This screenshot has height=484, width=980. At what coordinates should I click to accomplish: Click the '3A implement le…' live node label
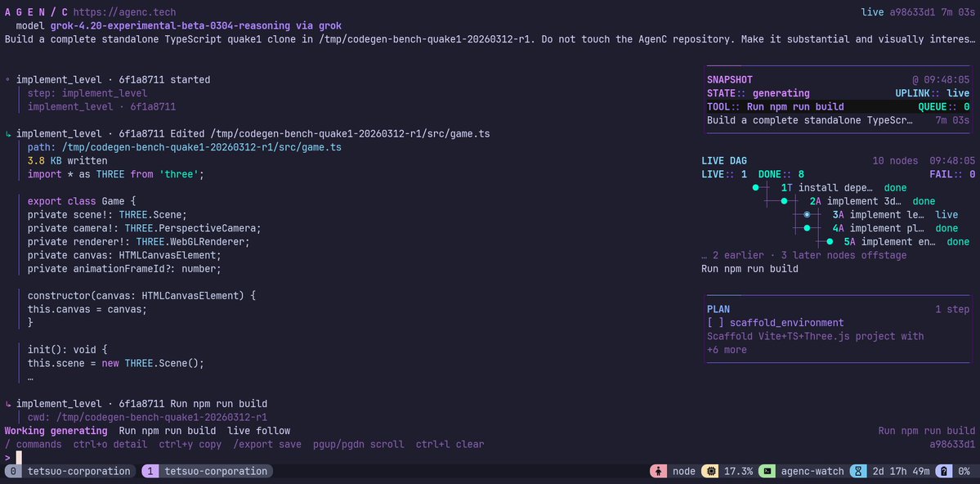878,214
